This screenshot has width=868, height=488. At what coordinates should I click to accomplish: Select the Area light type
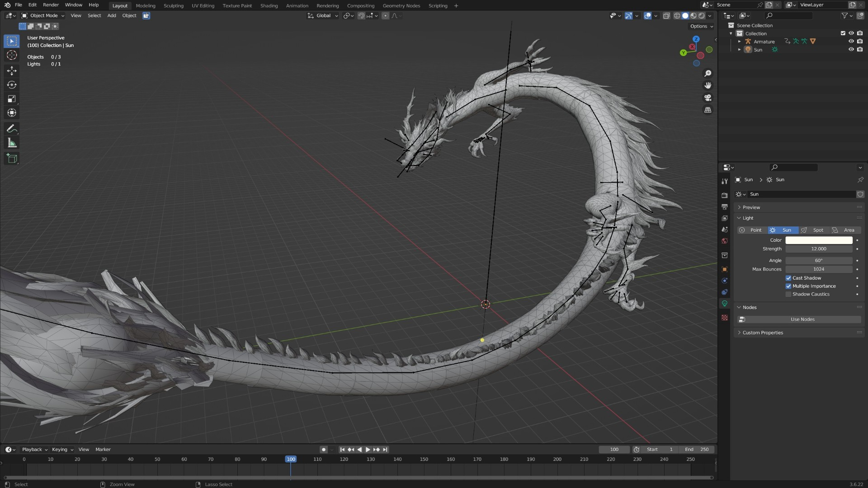pos(846,230)
